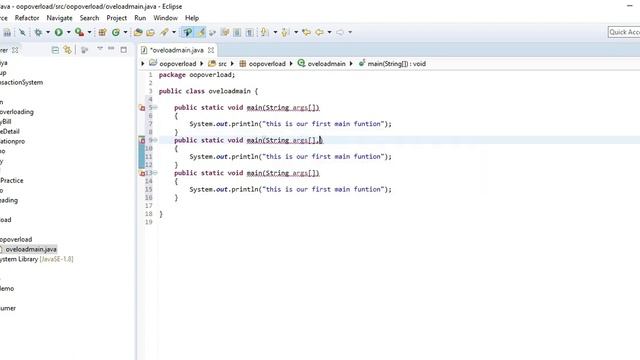Click the Open Task icon
This screenshot has height=360, width=640.
pyautogui.click(x=151, y=32)
